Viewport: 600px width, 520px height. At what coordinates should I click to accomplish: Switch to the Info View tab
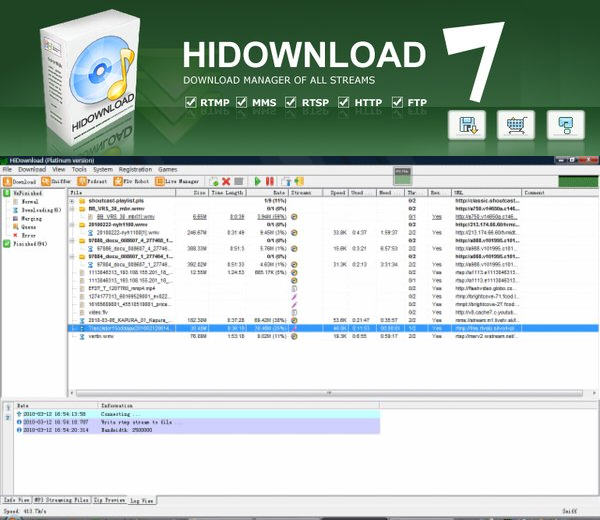pos(16,500)
